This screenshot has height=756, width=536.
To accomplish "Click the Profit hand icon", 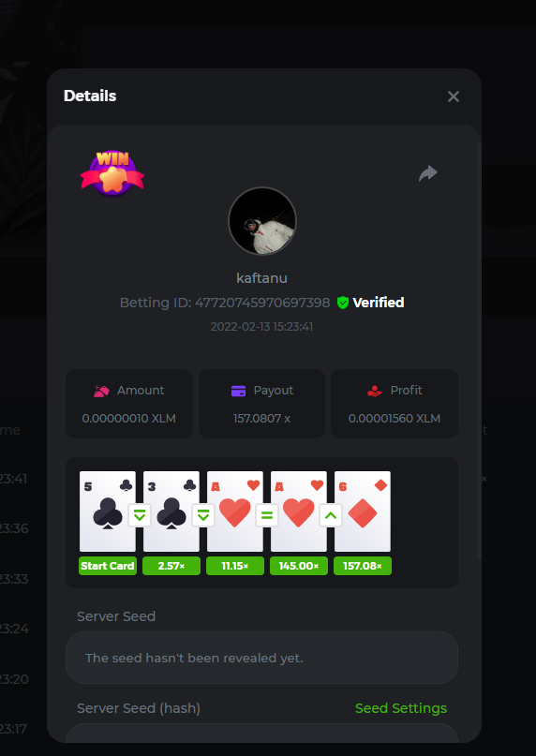I will (x=375, y=391).
